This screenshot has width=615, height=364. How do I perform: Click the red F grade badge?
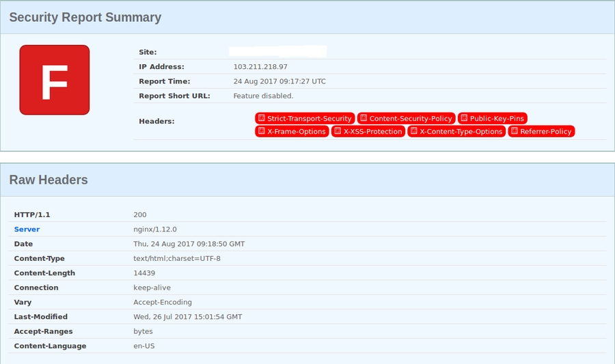coord(54,80)
